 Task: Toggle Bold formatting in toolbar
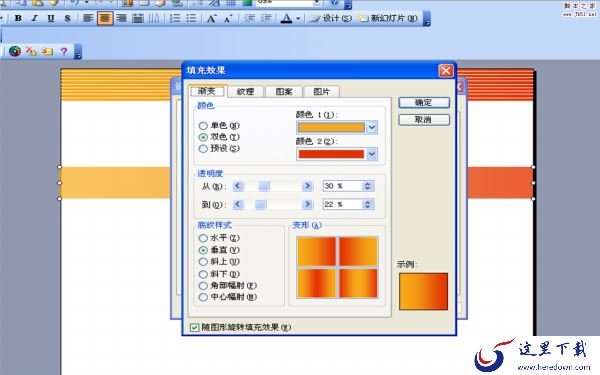point(18,18)
